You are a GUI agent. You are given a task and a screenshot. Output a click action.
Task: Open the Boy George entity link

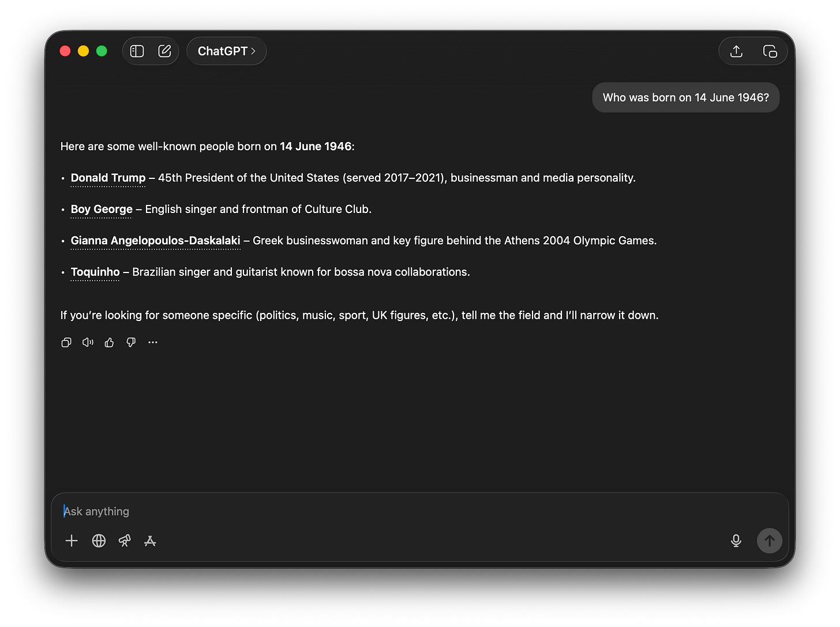[x=102, y=210]
